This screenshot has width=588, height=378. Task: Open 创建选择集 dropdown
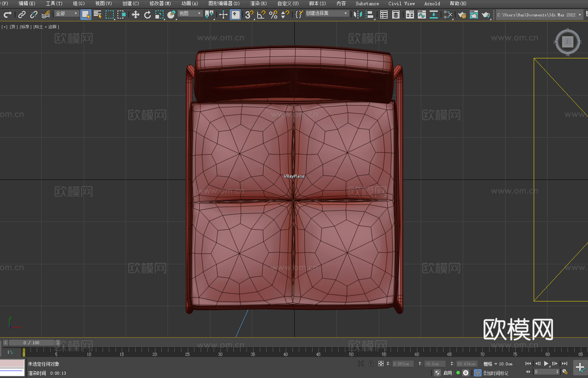point(327,13)
